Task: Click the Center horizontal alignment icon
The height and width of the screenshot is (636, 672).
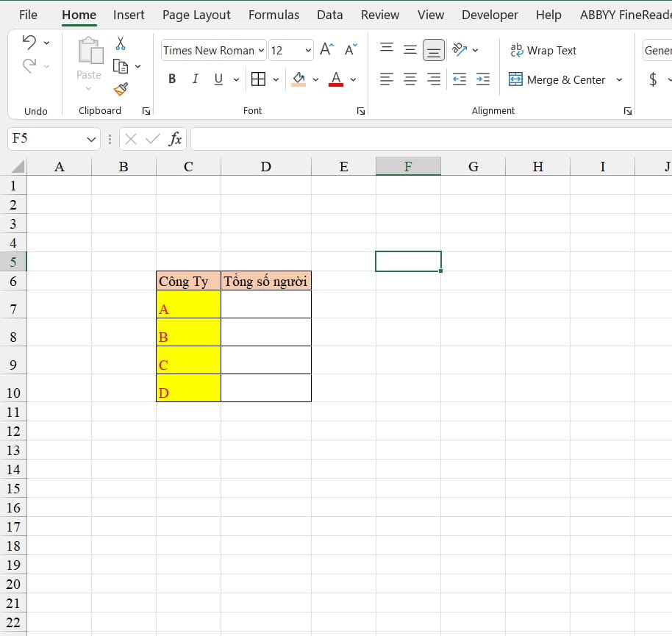Action: coord(410,79)
